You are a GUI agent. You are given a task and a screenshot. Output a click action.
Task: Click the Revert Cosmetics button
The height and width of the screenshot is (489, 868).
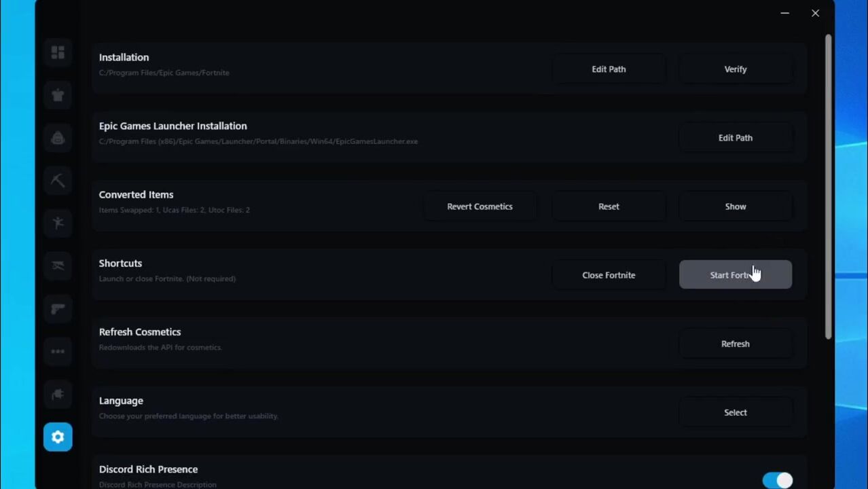pos(480,206)
